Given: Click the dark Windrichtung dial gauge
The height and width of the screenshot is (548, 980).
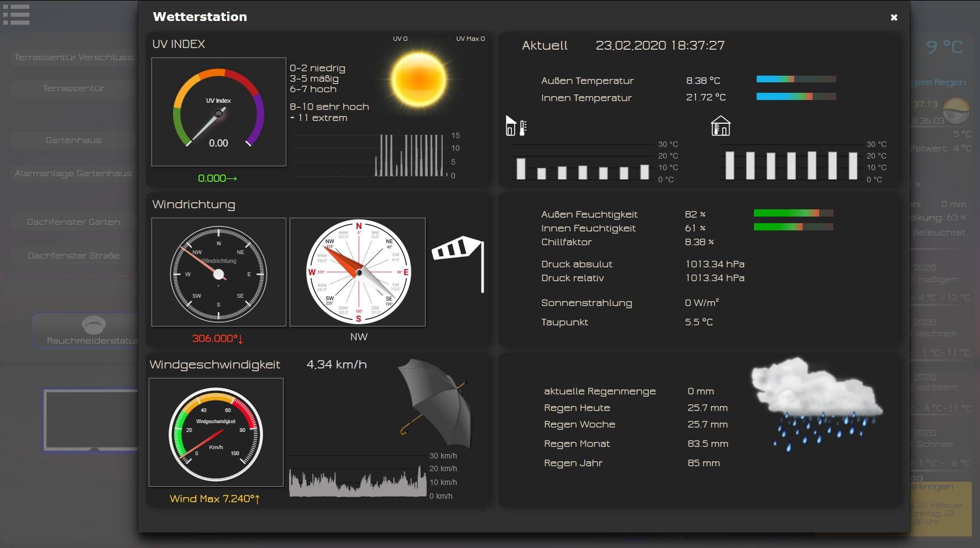Looking at the screenshot, I should click(218, 273).
